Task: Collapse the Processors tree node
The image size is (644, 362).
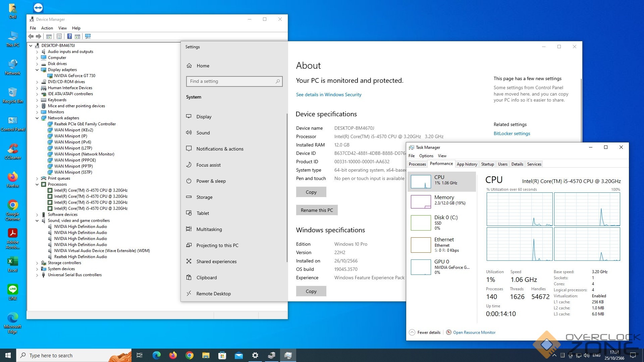Action: tap(37, 184)
